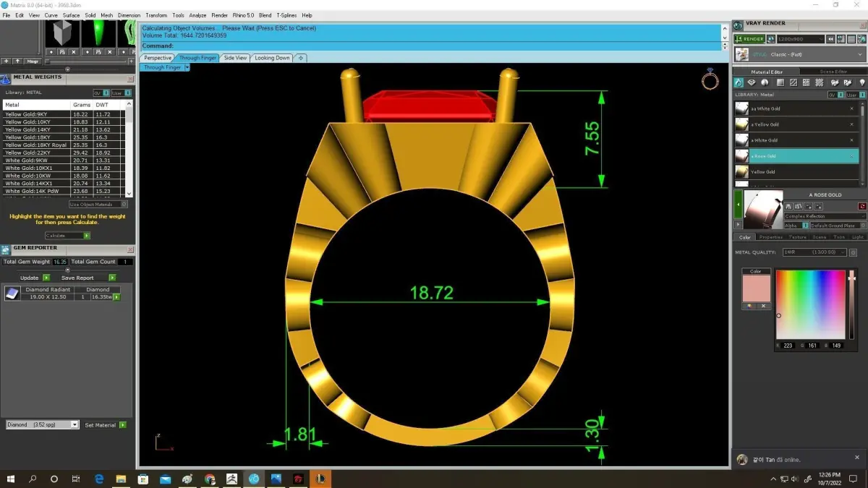
Task: Open ZBrush from the taskbar
Action: pos(232,479)
